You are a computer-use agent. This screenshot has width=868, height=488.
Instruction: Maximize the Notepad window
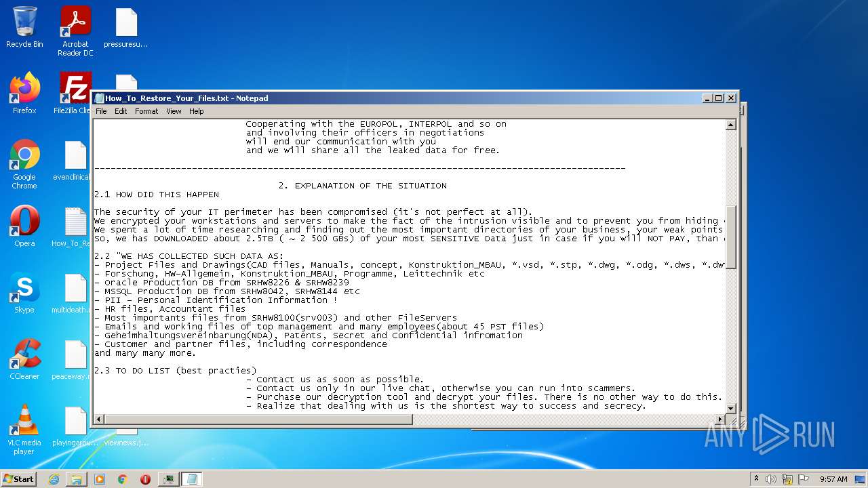[719, 98]
